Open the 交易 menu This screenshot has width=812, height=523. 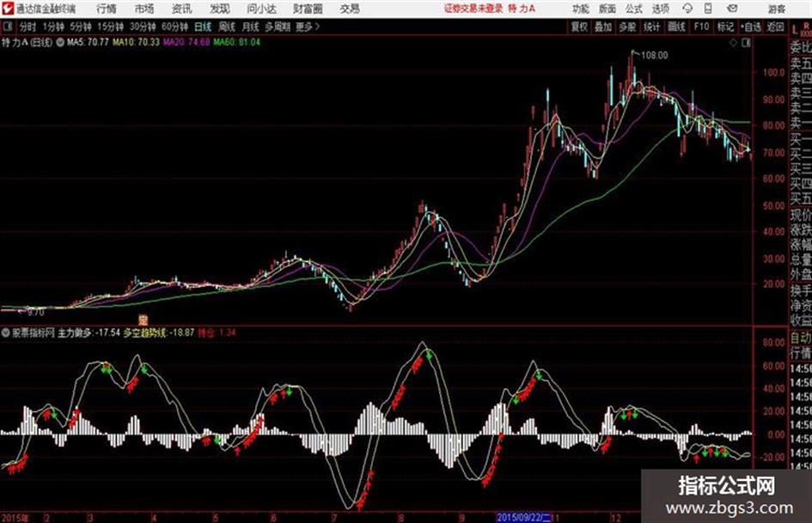350,9
